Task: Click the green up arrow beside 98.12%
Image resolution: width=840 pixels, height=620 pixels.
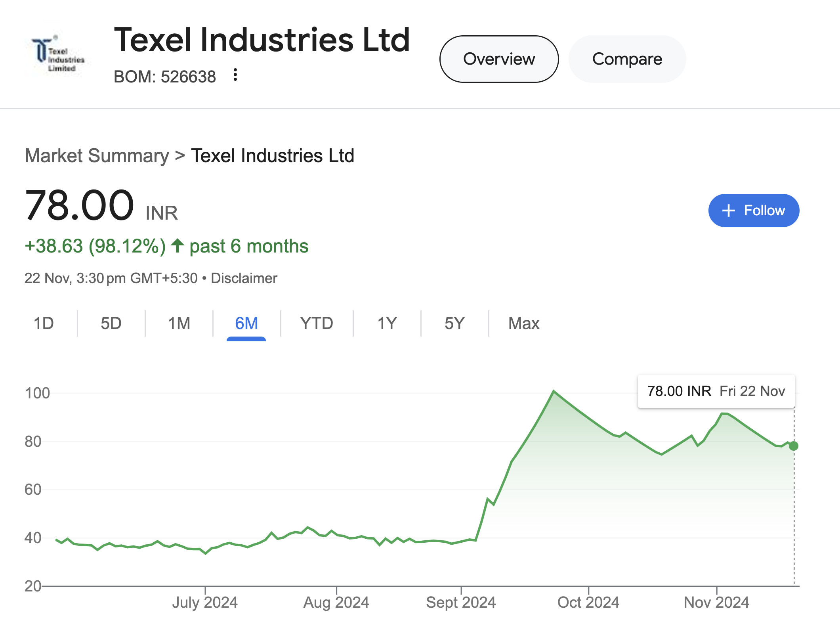Action: (178, 246)
